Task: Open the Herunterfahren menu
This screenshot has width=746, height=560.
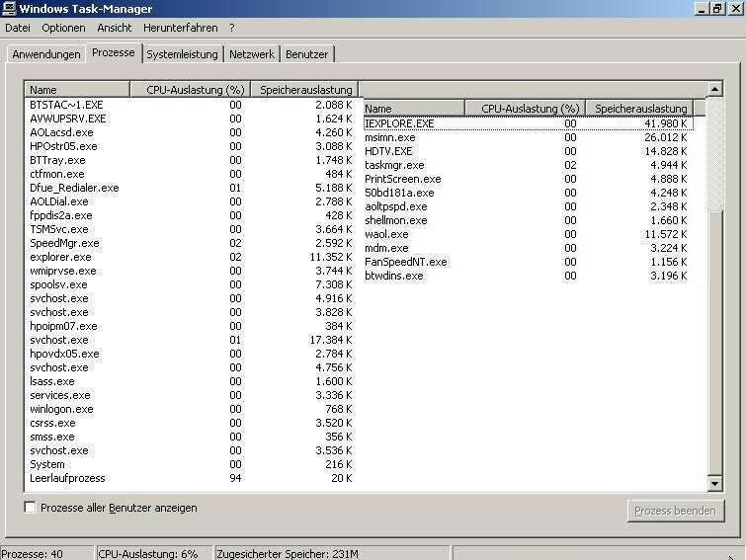Action: pos(180,28)
